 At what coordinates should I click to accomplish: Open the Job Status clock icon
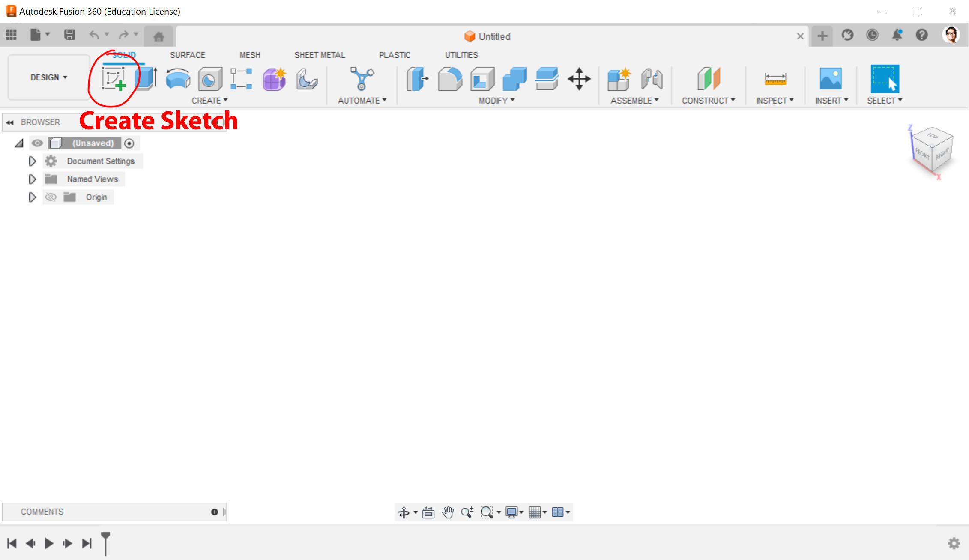[x=872, y=35]
